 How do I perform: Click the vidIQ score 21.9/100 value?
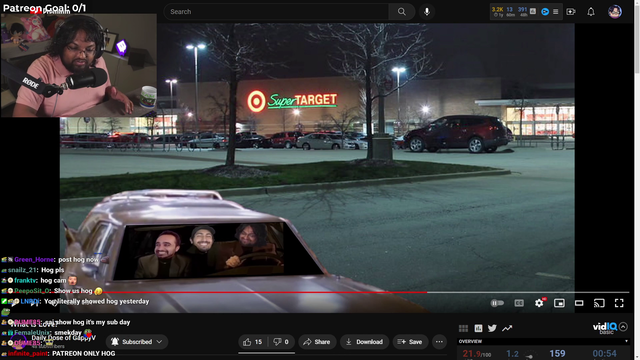[477, 354]
